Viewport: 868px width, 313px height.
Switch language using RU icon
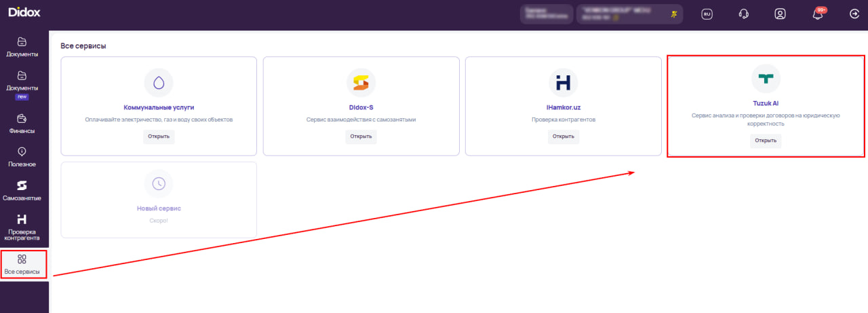click(707, 14)
